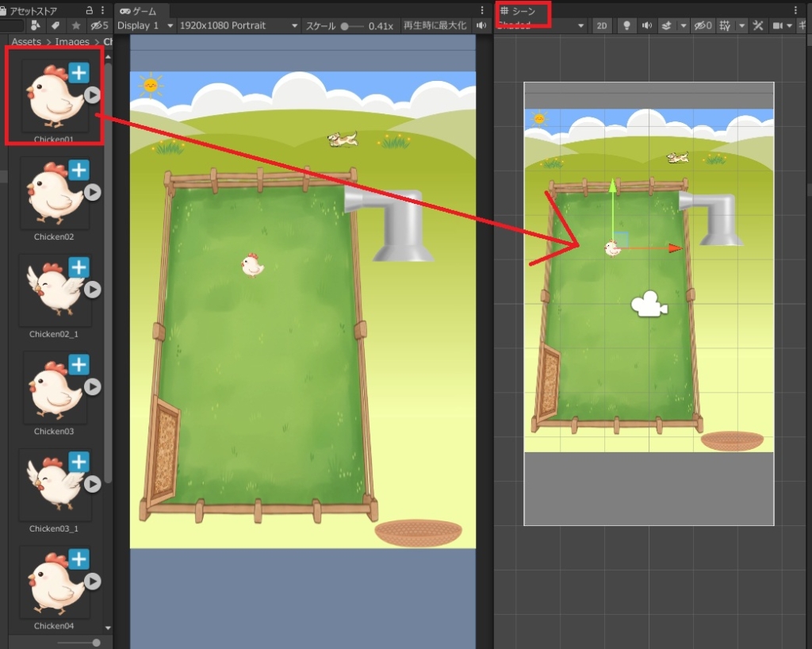Click the Images folder in breadcrumb path

pos(72,42)
